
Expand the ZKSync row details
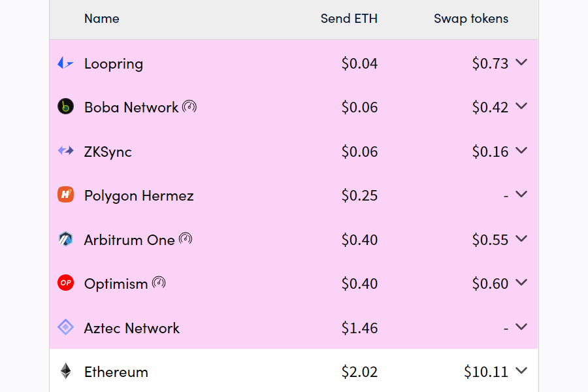[521, 150]
